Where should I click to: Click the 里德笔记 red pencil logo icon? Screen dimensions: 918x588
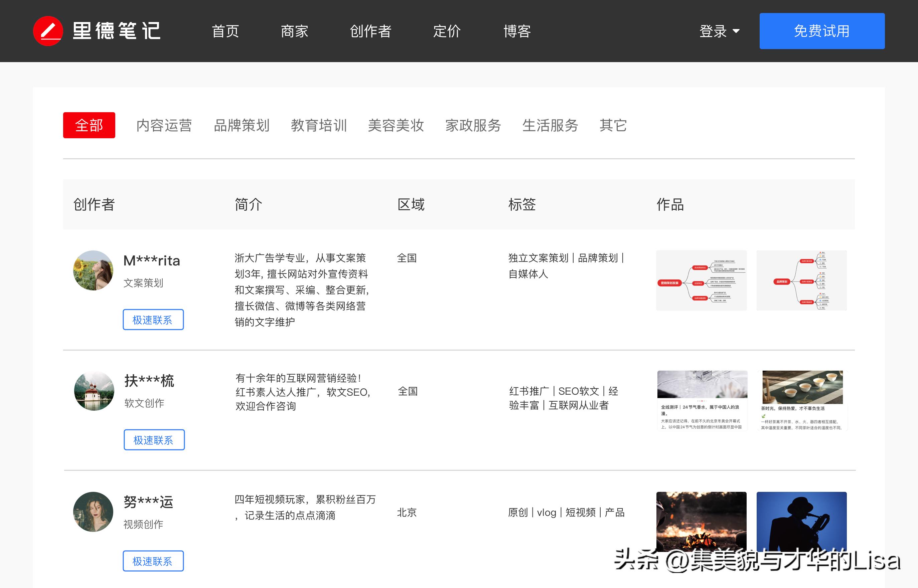point(49,31)
